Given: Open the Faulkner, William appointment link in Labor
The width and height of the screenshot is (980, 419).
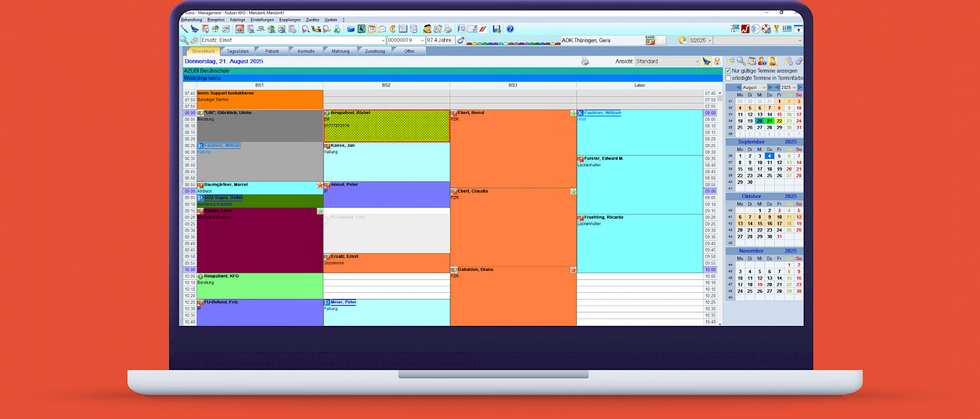Looking at the screenshot, I should pyautogui.click(x=602, y=113).
